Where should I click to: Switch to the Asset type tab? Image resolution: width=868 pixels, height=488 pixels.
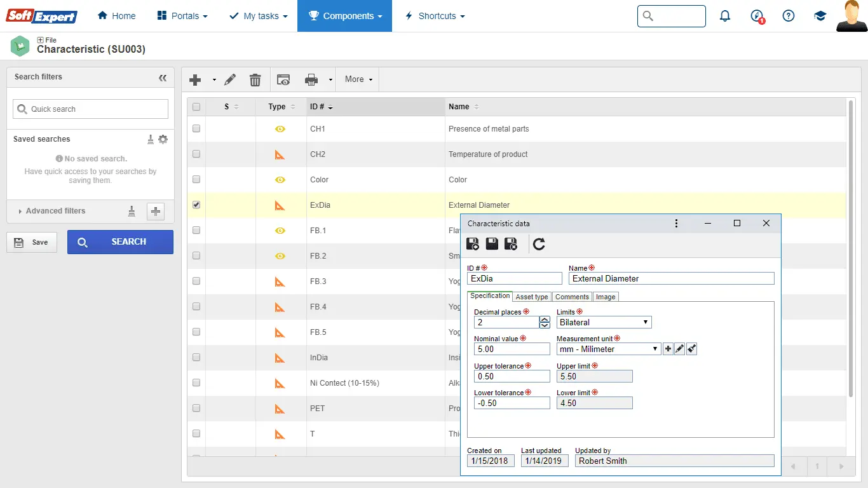pos(532,297)
